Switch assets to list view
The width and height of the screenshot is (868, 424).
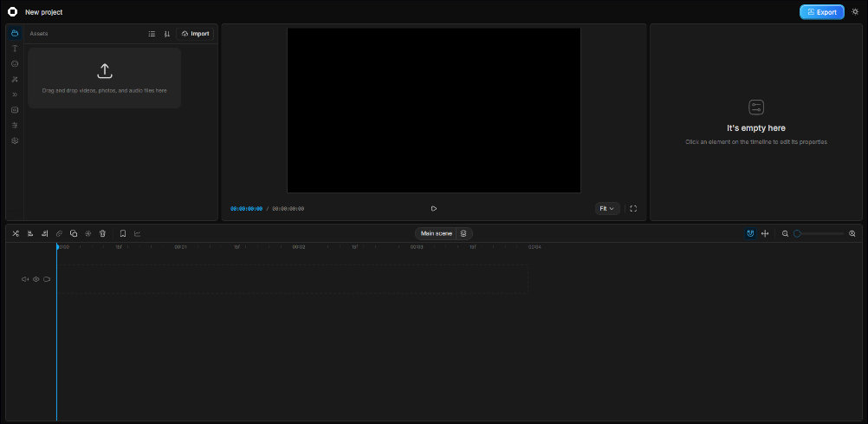tap(152, 34)
